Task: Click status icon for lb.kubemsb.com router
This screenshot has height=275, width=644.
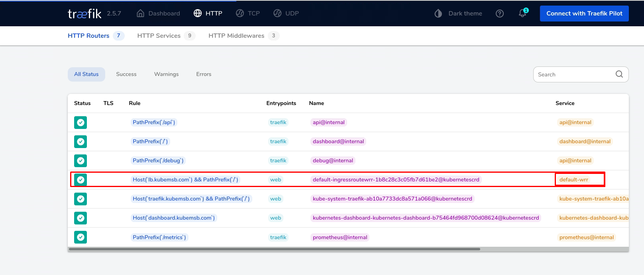Action: pyautogui.click(x=80, y=180)
